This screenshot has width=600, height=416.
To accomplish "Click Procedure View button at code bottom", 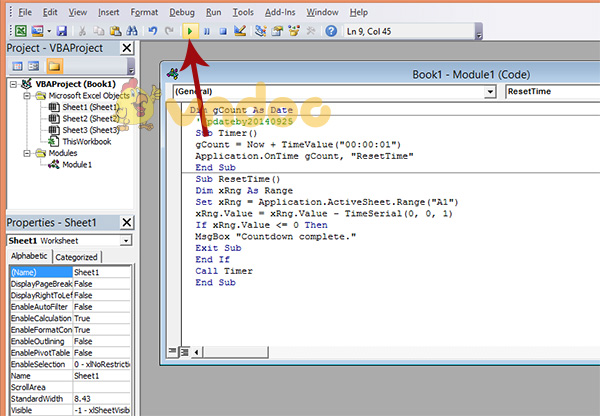I will [172, 351].
